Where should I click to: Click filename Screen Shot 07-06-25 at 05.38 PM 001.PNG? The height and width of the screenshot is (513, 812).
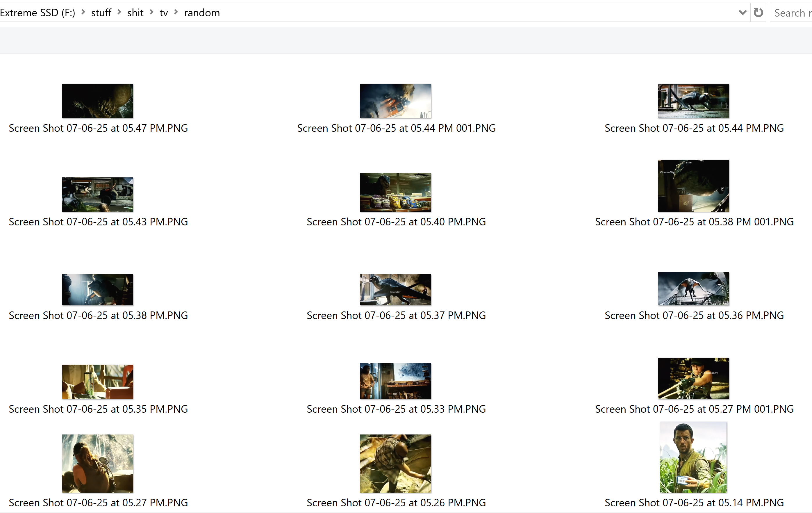tap(694, 222)
